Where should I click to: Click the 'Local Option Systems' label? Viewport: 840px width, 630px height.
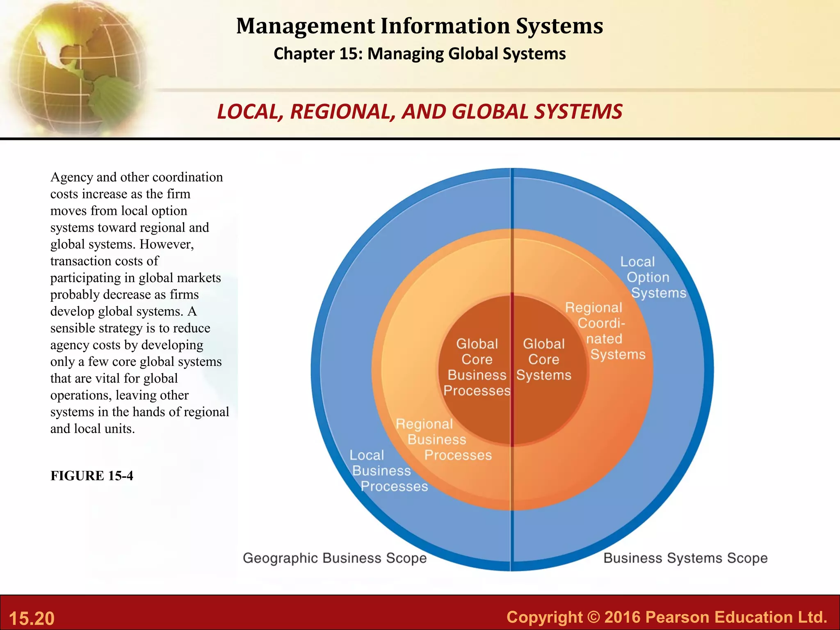pos(653,277)
